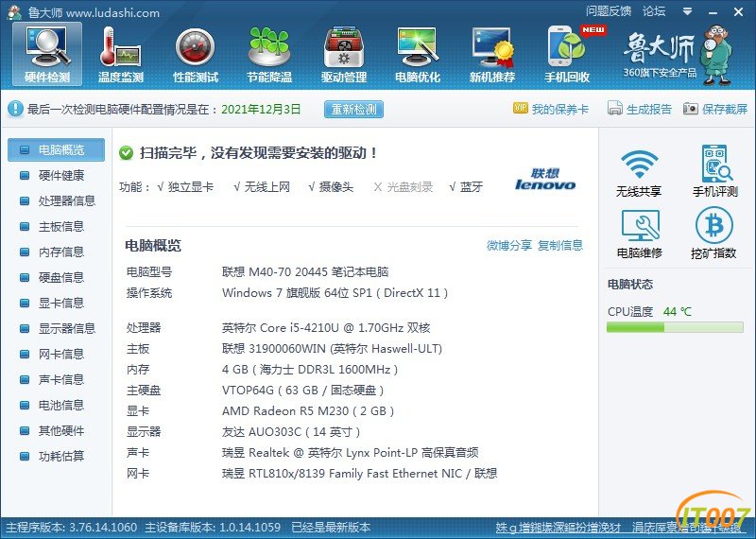Image resolution: width=756 pixels, height=539 pixels.
Task: Click the 问题反馈 feedback link
Action: coord(609,11)
